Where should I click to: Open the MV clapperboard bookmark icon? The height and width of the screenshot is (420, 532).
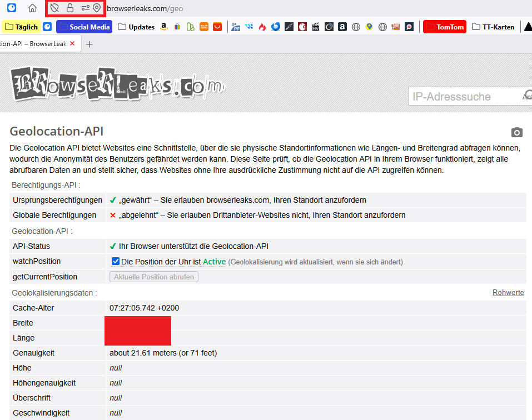point(316,27)
